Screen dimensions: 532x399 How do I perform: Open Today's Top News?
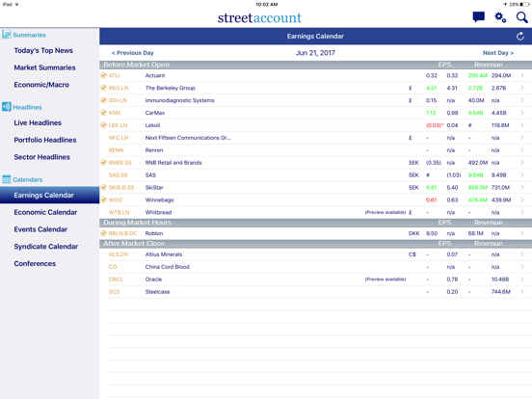43,50
